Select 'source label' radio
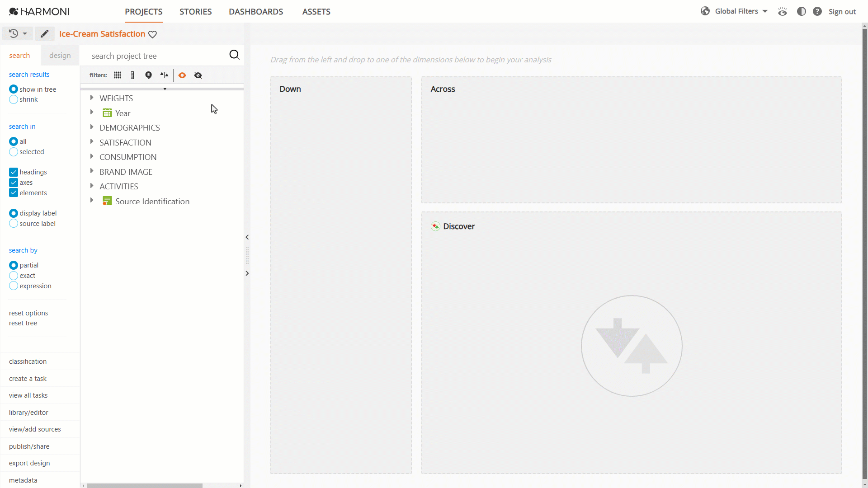This screenshot has height=488, width=868. coord(14,224)
